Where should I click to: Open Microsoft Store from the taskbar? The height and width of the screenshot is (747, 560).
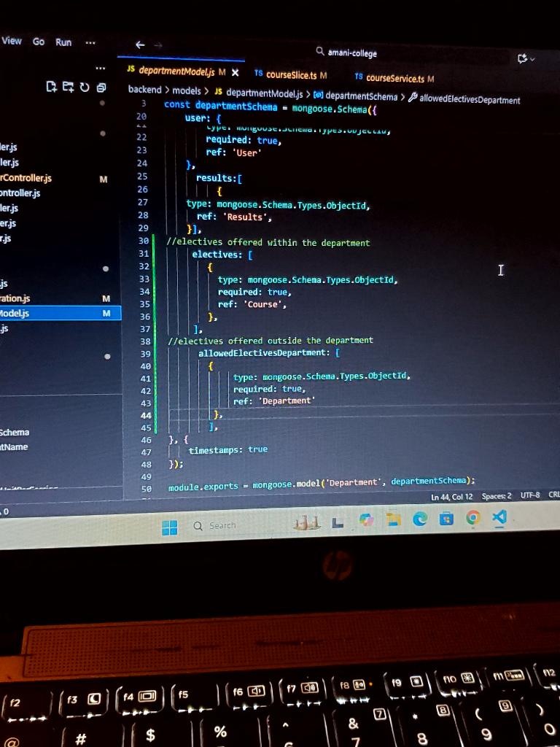pyautogui.click(x=446, y=518)
